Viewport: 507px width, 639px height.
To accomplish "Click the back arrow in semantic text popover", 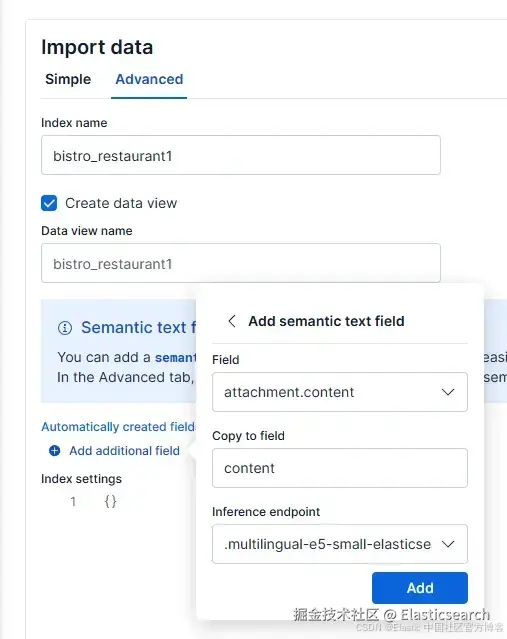I will pos(231,321).
